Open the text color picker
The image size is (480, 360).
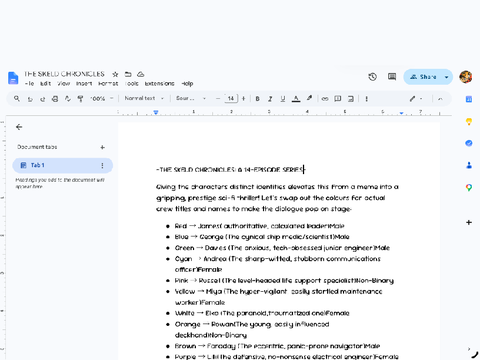click(296, 99)
